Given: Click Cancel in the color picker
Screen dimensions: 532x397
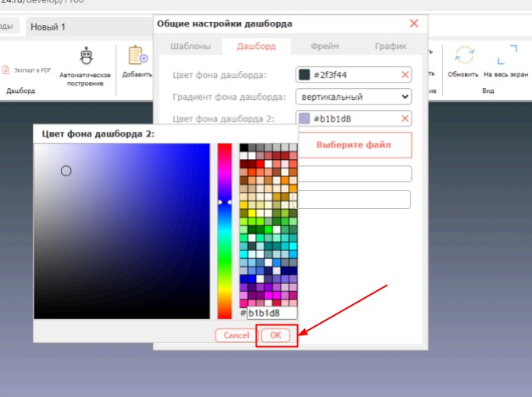Looking at the screenshot, I should pos(236,335).
